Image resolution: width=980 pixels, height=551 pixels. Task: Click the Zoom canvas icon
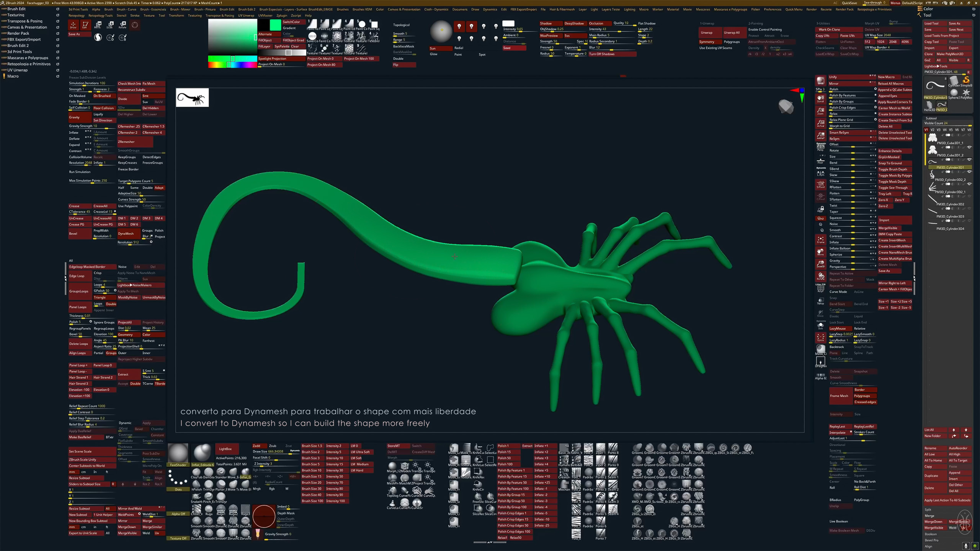pos(820,111)
